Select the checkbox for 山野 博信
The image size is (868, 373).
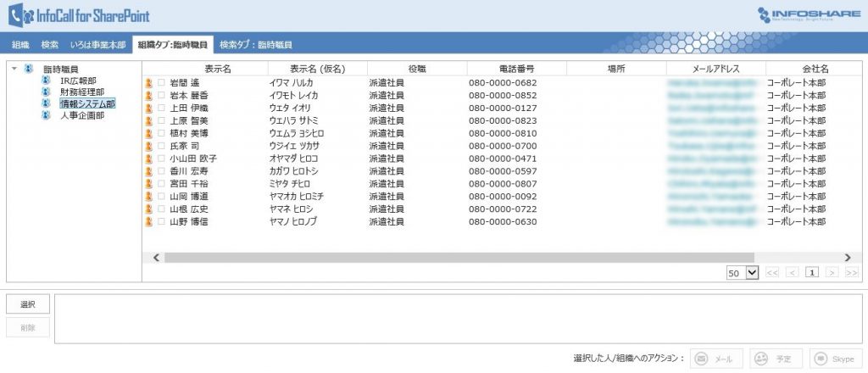click(161, 222)
